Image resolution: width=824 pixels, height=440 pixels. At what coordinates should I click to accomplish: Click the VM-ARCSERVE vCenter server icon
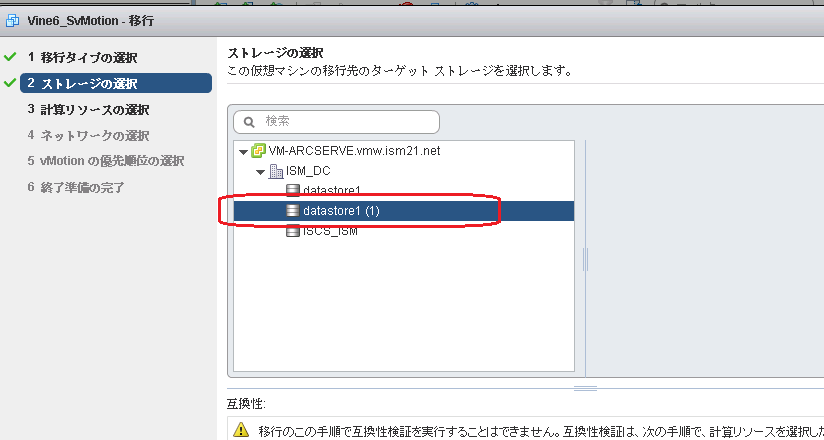coord(259,151)
